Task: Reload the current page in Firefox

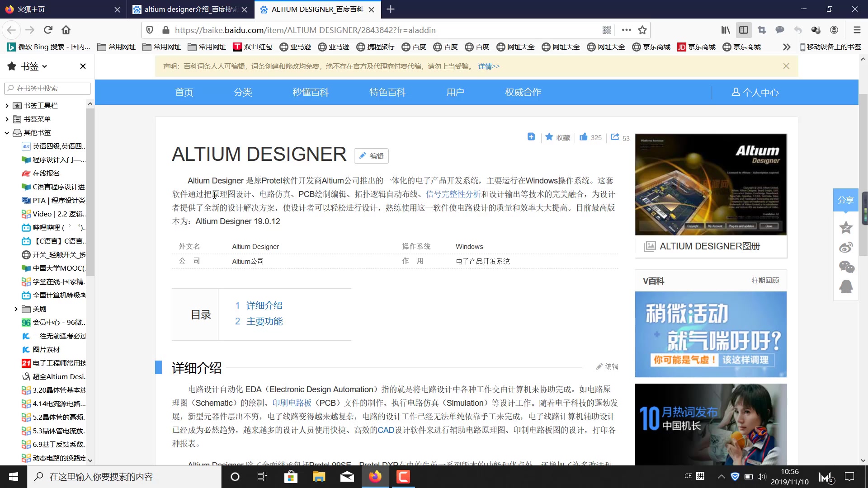Action: tap(48, 30)
